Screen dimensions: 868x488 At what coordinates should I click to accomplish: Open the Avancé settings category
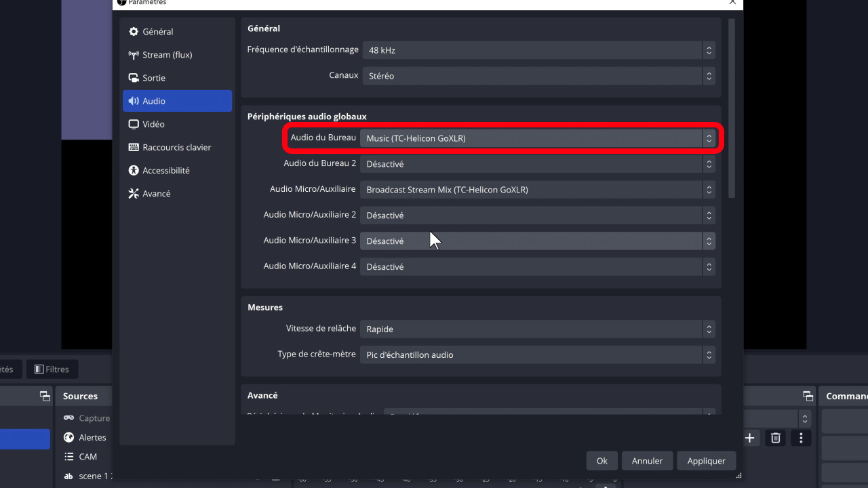(x=156, y=193)
